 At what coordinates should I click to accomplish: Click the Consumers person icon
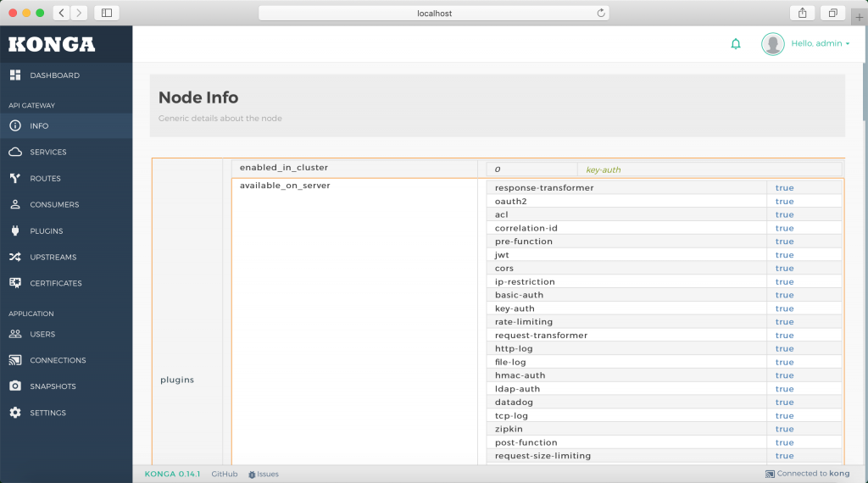point(15,204)
